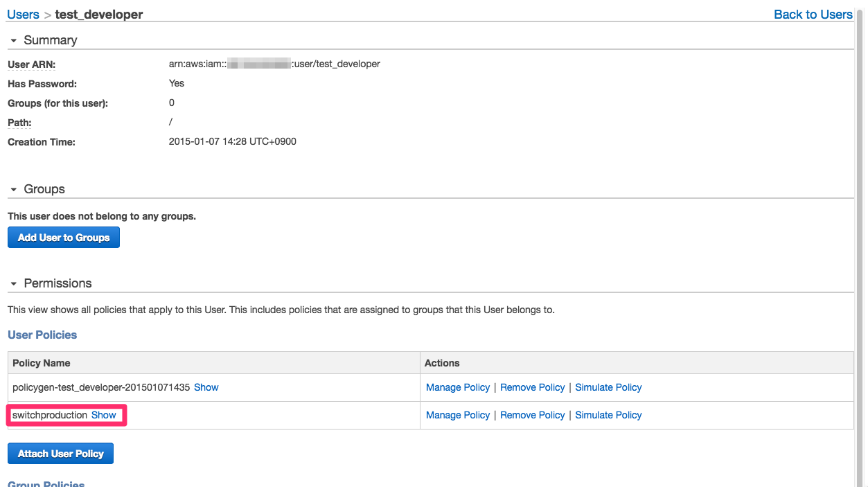
Task: Click the User ARN value text
Action: click(x=274, y=64)
